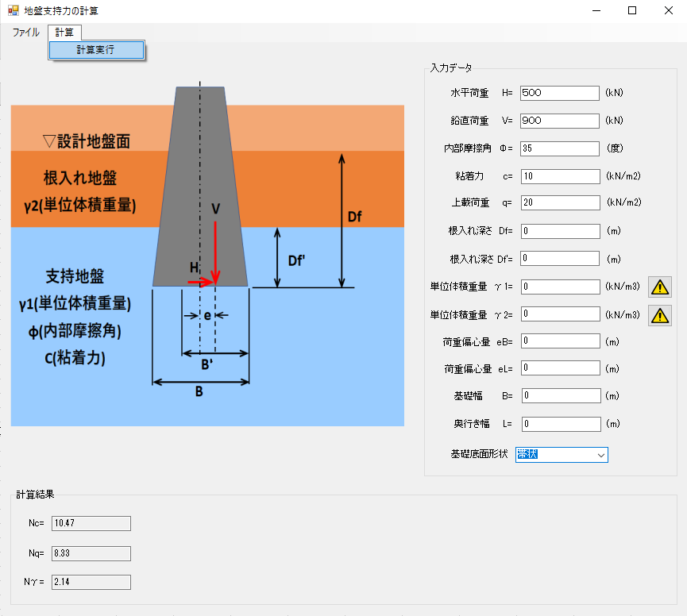Click the 奥行き幅 L input field

559,424
